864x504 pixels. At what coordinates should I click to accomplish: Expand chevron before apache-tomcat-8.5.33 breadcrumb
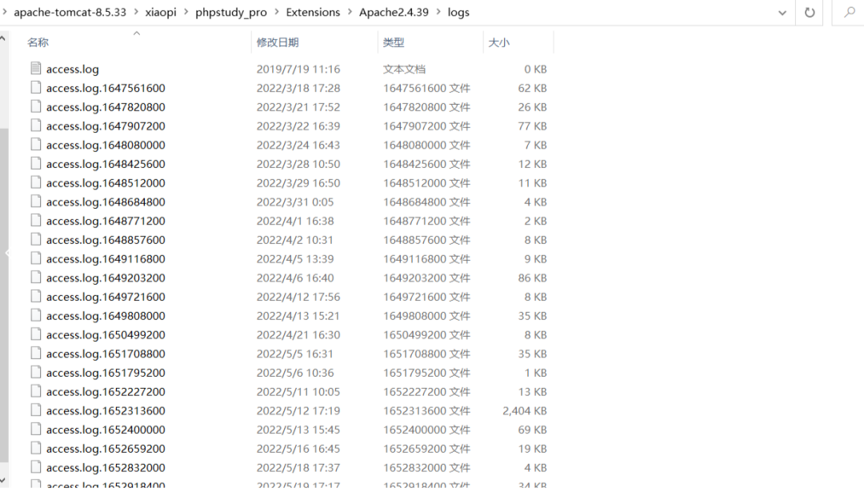[x=5, y=12]
